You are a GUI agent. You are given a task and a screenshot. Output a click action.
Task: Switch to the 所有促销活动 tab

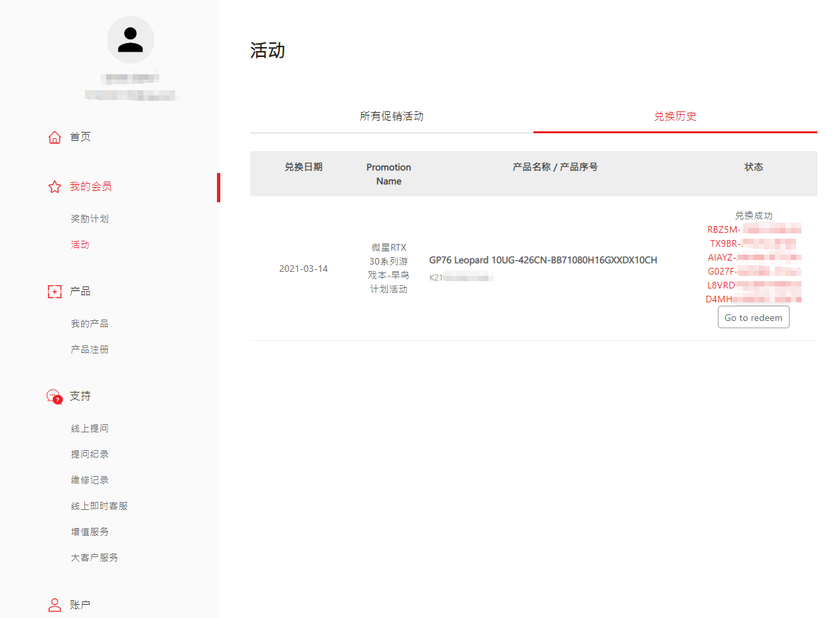(391, 117)
